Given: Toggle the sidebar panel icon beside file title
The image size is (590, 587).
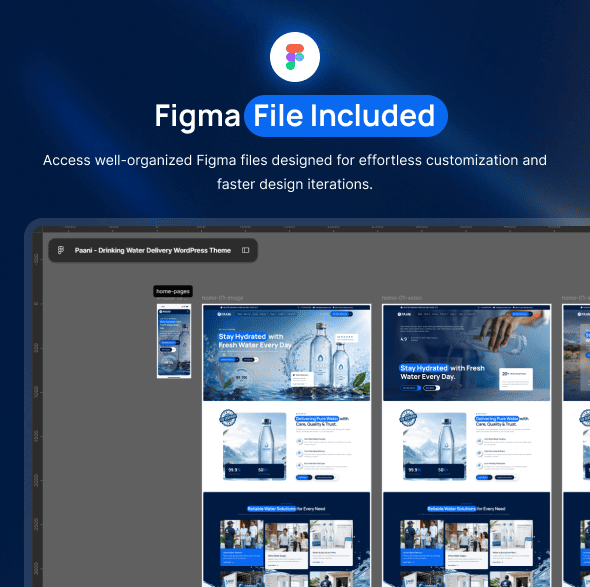Looking at the screenshot, I should click(x=245, y=250).
